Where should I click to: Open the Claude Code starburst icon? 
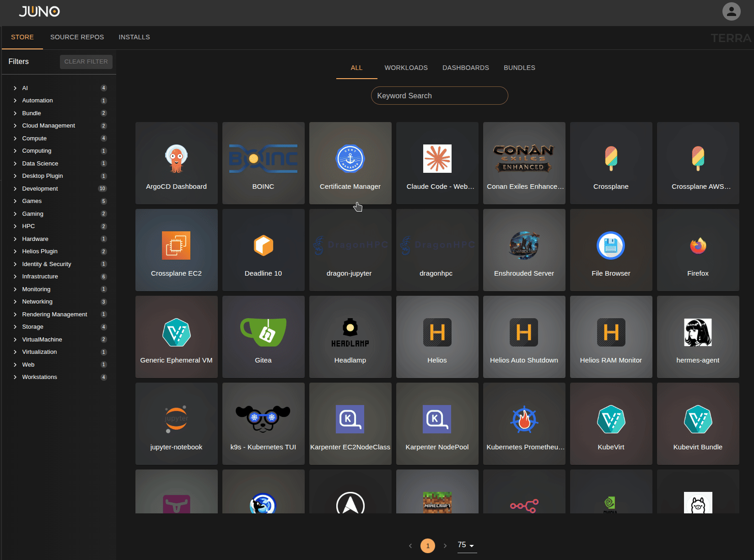437,159
